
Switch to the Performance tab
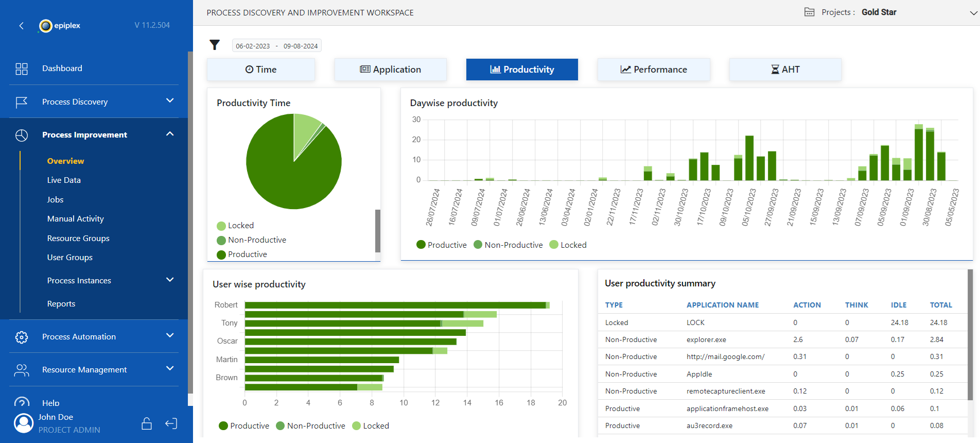pyautogui.click(x=654, y=70)
